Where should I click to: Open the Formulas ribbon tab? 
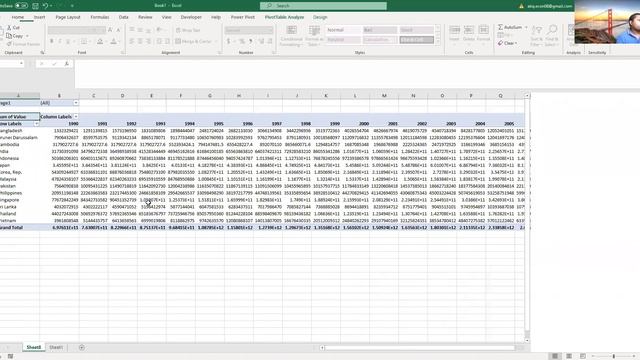click(x=100, y=17)
